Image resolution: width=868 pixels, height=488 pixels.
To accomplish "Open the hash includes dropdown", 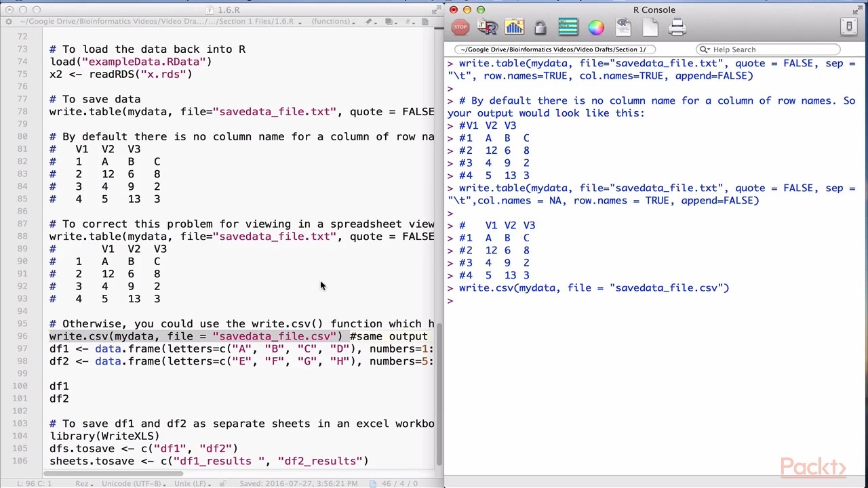I will pyautogui.click(x=412, y=22).
